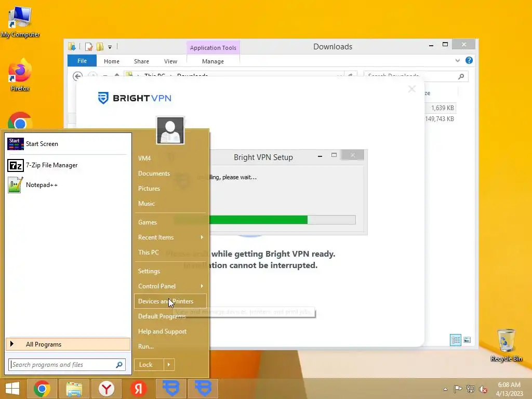Open the Yandex Browser taskbar icon with white Y
Viewport: 532px width, 399px height.
(106, 389)
